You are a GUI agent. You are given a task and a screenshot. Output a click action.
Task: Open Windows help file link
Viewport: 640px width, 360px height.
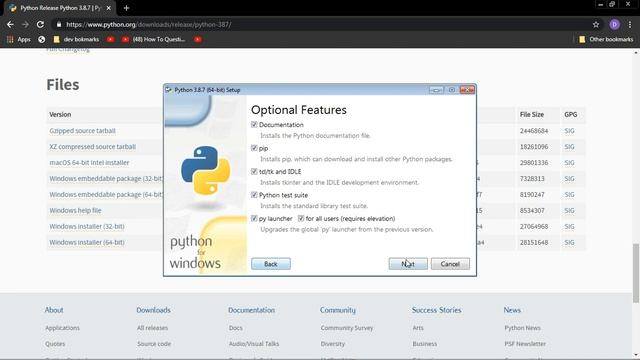[75, 210]
